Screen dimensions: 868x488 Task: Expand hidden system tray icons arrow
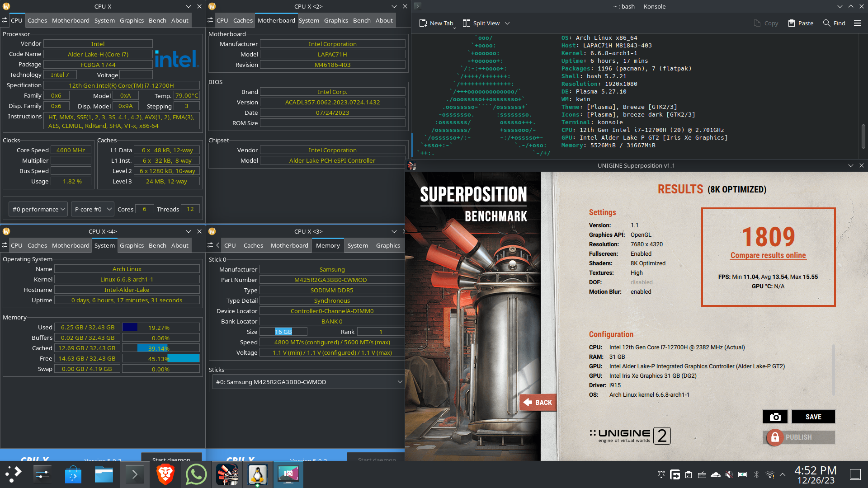click(783, 474)
